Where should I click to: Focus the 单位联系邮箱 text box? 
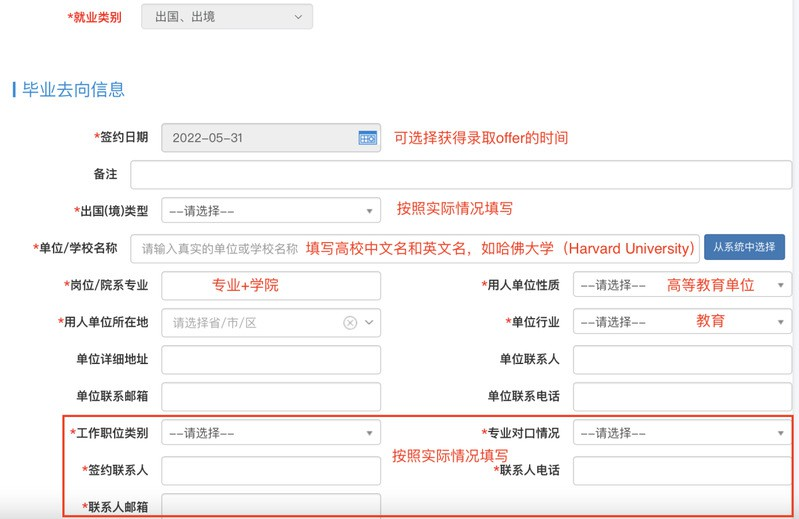271,397
